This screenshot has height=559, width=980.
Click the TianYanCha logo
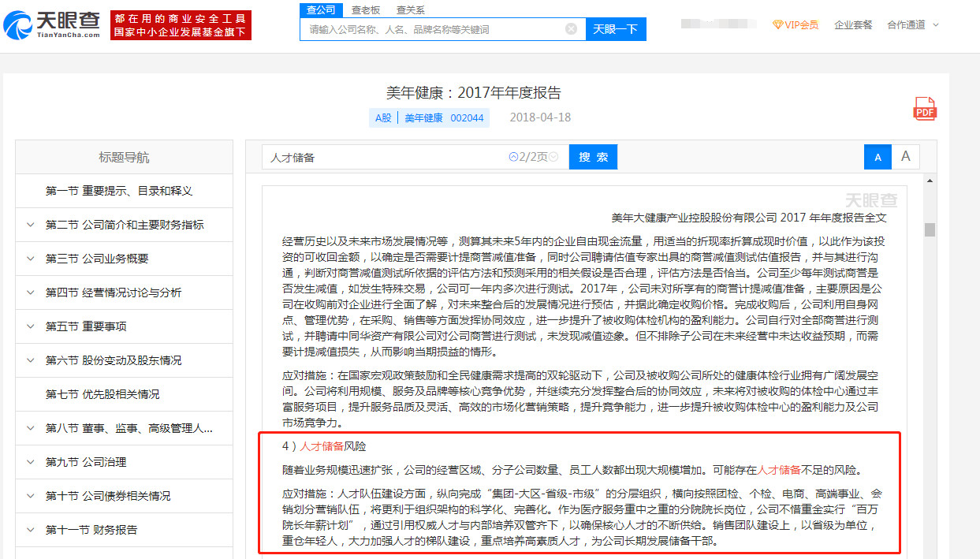click(52, 24)
